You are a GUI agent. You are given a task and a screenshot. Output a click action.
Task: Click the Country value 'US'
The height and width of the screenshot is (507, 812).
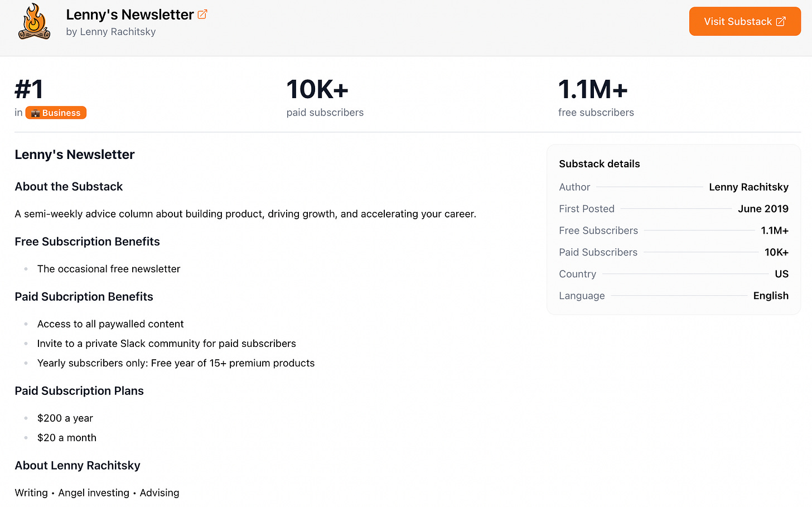[x=781, y=274]
